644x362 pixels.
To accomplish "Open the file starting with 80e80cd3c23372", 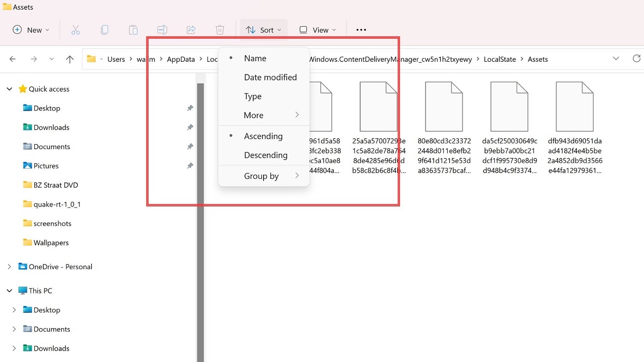I will pyautogui.click(x=444, y=106).
